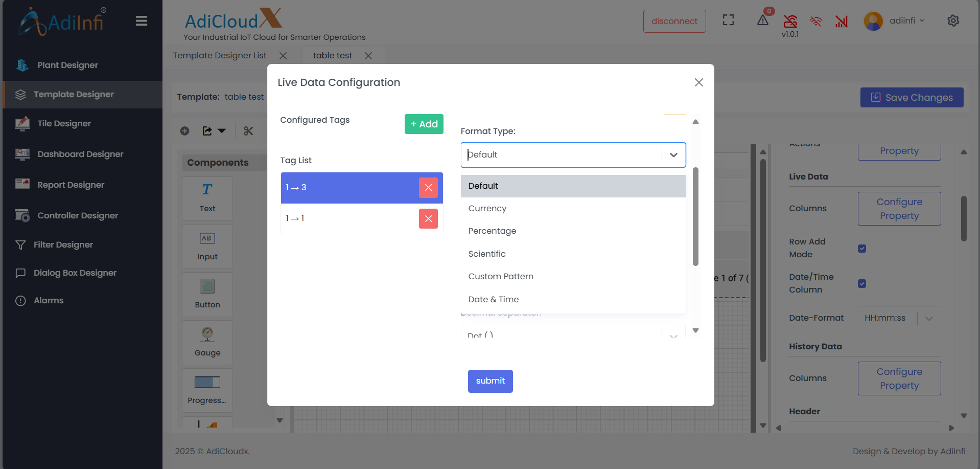Choose Currency from the format list

tap(487, 209)
